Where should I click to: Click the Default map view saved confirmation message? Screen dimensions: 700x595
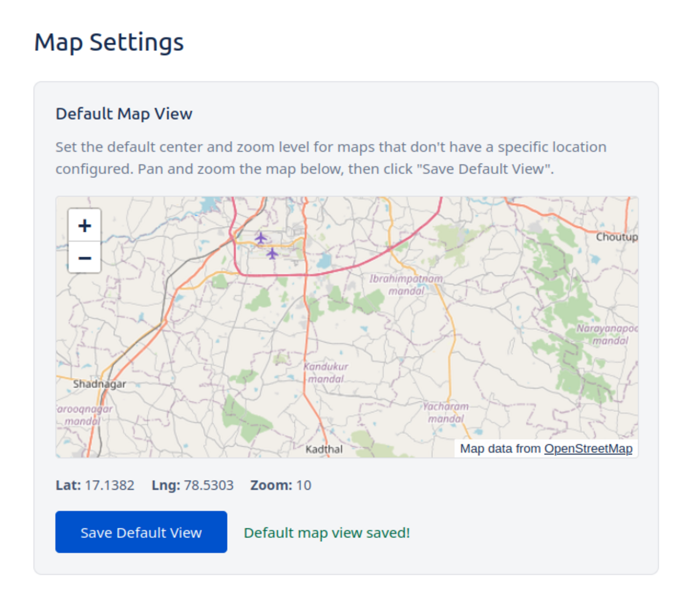tap(327, 532)
